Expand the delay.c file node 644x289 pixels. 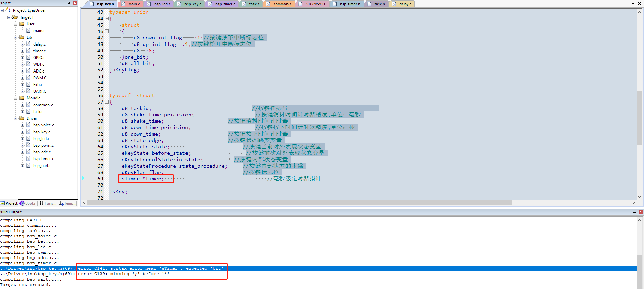click(x=22, y=44)
